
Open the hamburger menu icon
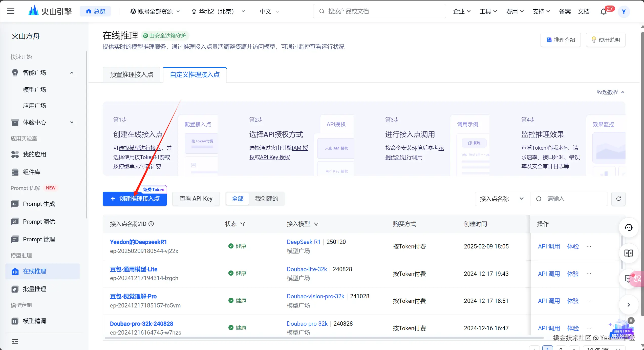point(11,11)
